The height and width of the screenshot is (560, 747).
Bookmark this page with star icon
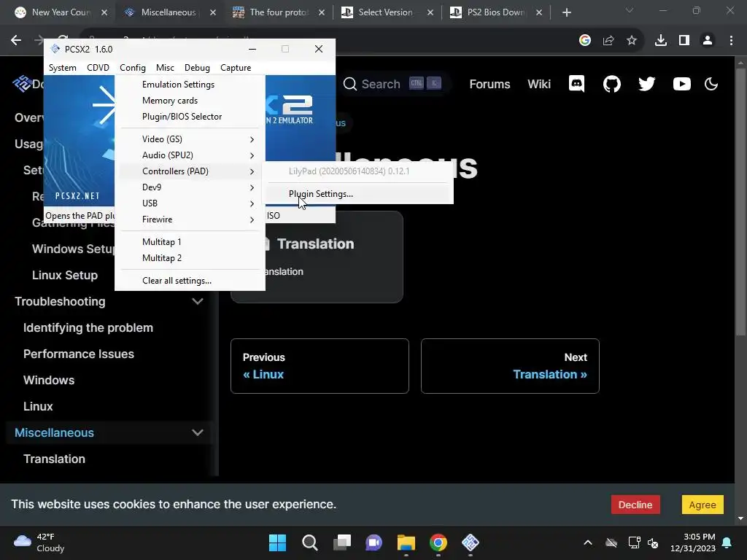click(632, 41)
